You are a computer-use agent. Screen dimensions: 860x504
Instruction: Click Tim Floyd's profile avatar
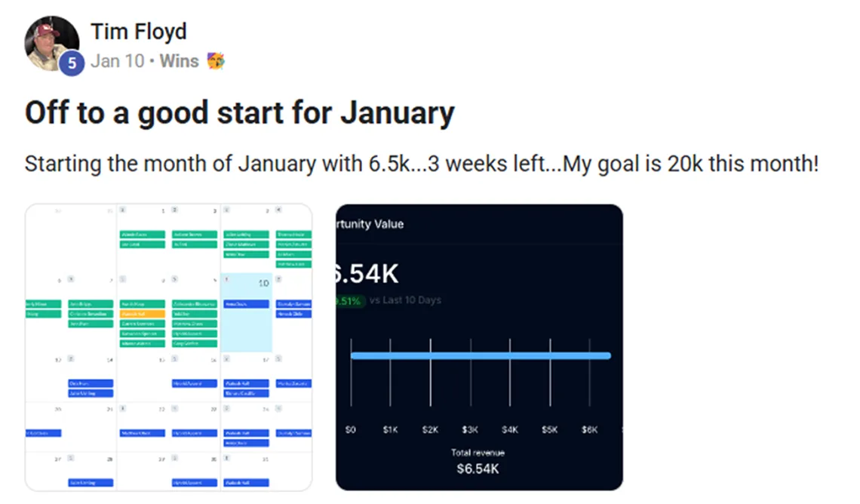pyautogui.click(x=51, y=43)
